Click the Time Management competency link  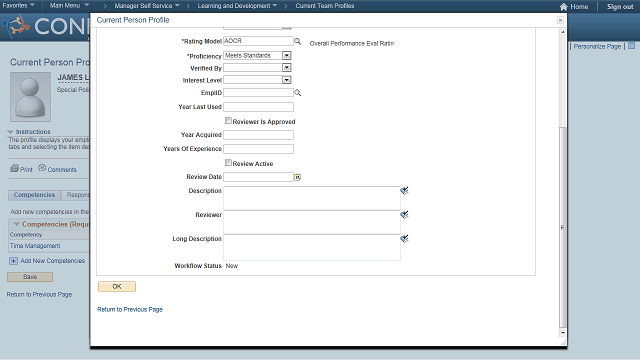coord(35,246)
